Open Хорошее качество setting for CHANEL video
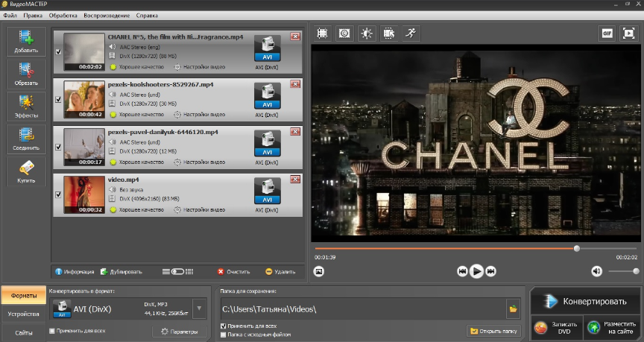 137,67
